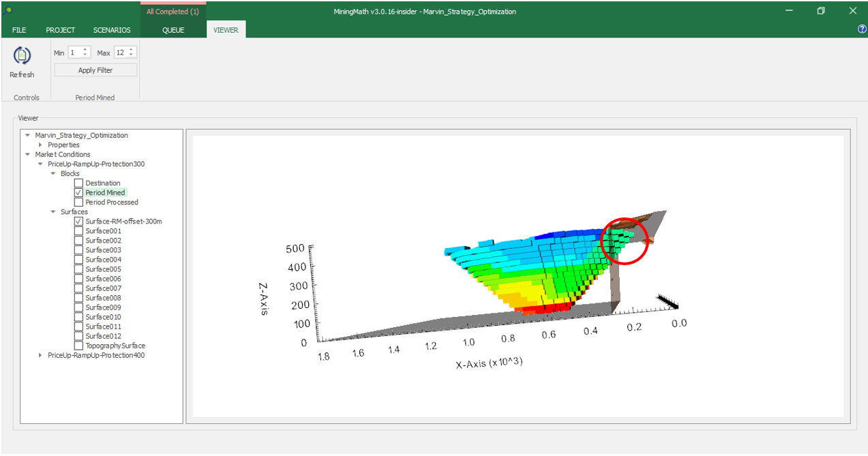Image resolution: width=868 pixels, height=456 pixels.
Task: Click inside the Min period input field
Action: [x=74, y=52]
